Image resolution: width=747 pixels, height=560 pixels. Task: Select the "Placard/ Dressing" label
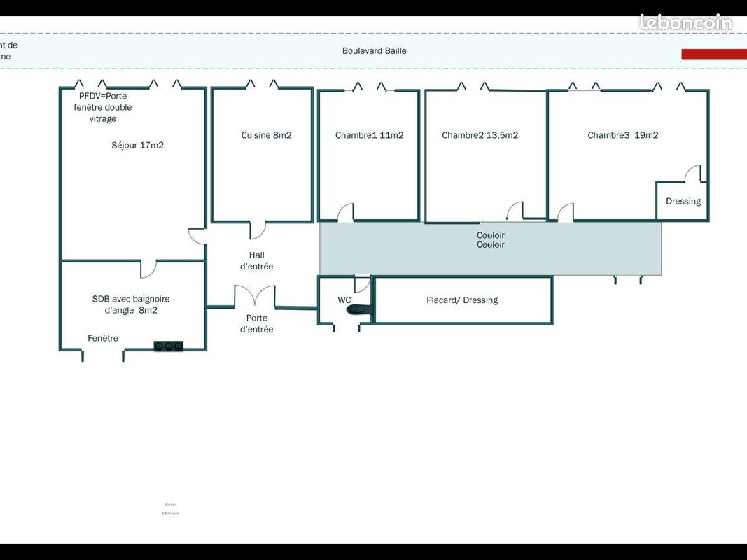coord(462,300)
